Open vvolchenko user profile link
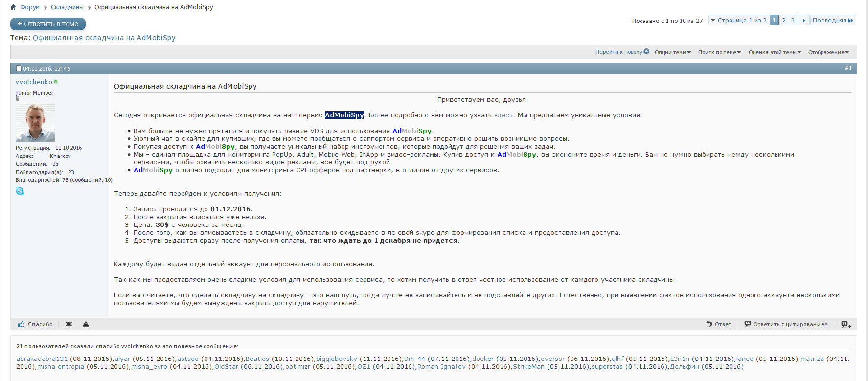 tap(34, 82)
